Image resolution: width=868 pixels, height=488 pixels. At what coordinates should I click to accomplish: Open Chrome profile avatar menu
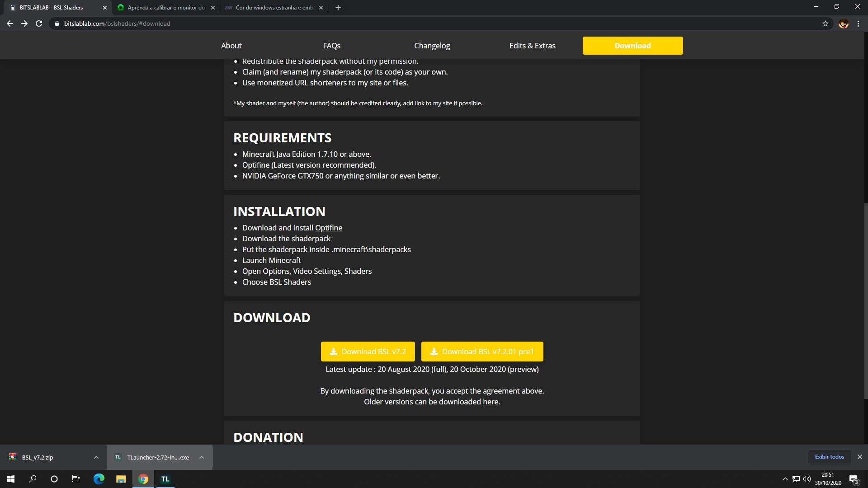click(844, 23)
